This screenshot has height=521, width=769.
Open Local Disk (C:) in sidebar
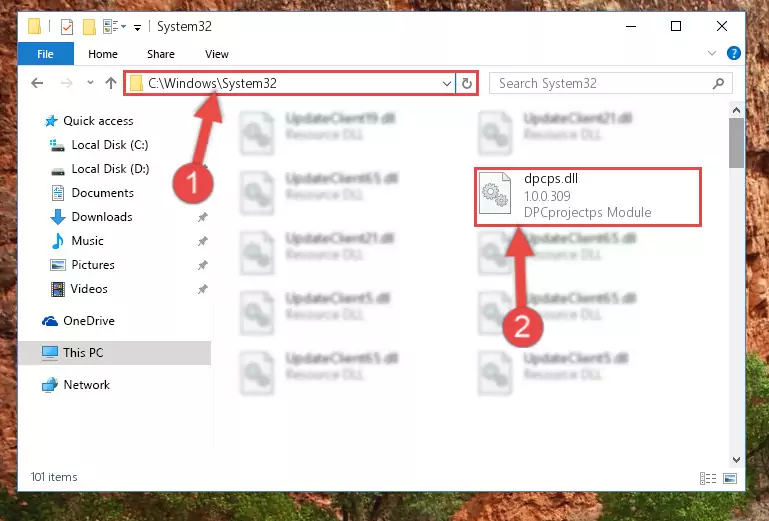pos(110,145)
